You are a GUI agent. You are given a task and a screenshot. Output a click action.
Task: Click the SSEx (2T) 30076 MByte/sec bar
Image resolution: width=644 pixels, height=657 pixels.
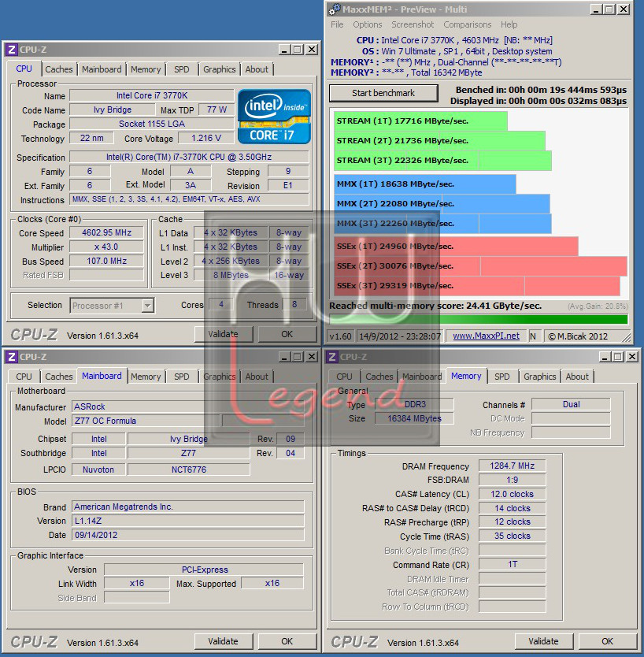tap(480, 265)
